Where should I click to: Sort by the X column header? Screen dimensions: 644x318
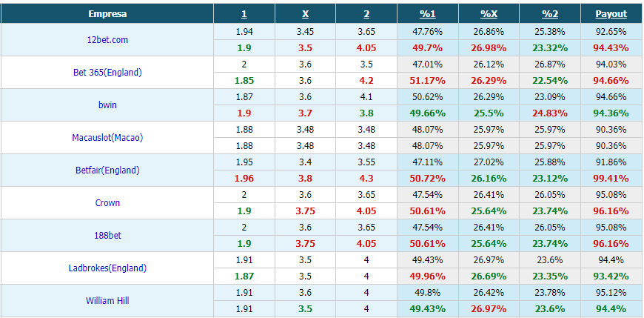coord(305,14)
